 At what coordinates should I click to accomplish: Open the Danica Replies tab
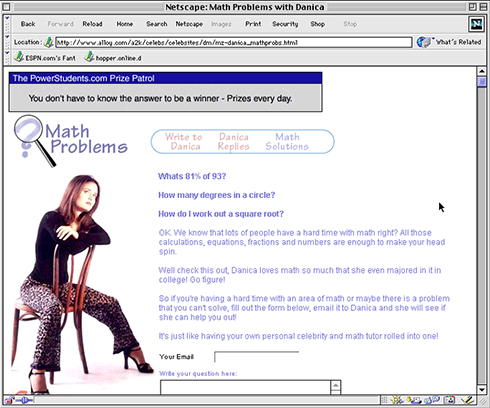pyautogui.click(x=234, y=142)
